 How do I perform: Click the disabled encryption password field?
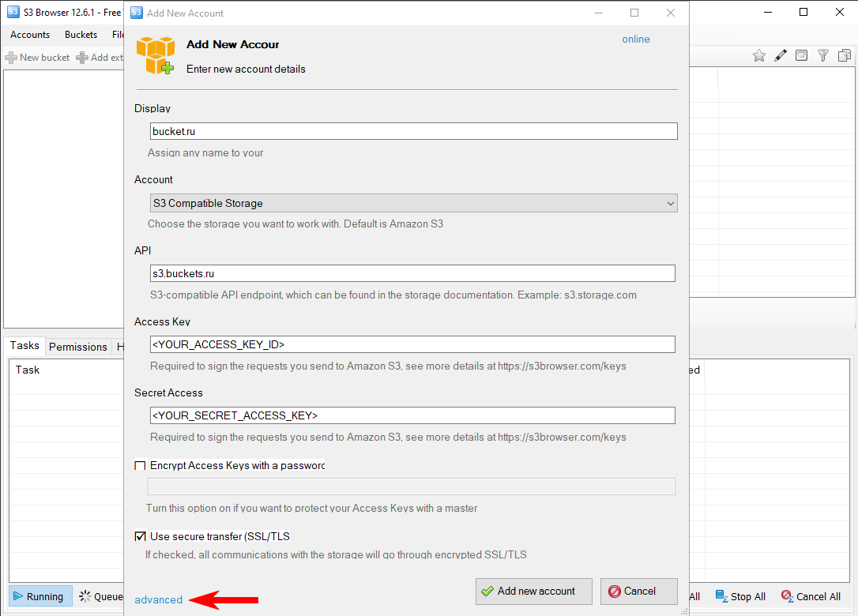[412, 486]
